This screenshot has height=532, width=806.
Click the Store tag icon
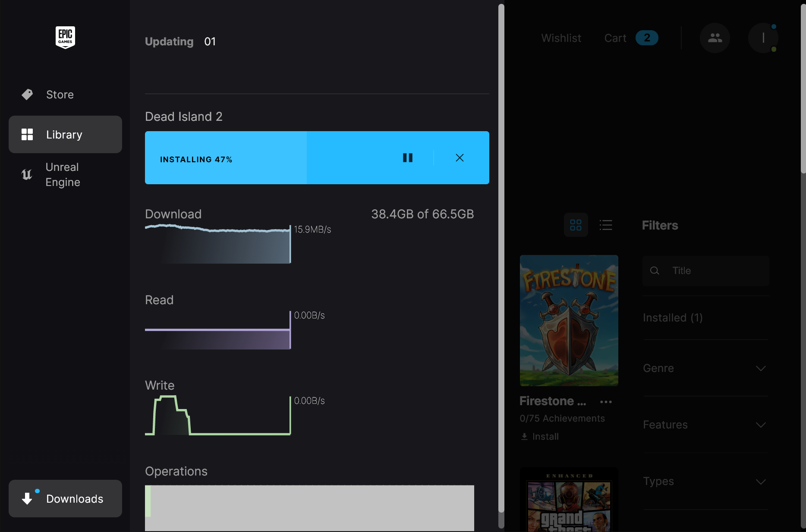(x=27, y=94)
